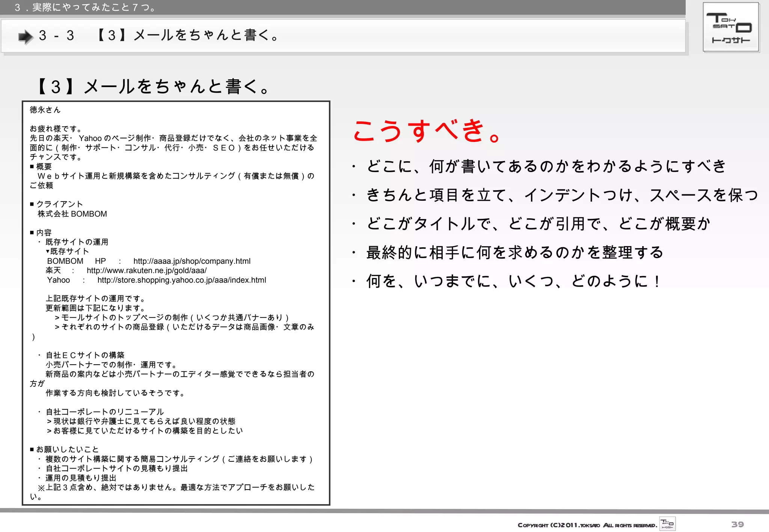Click the line '小売パートナーでの制作・運用です。'

pos(112,365)
